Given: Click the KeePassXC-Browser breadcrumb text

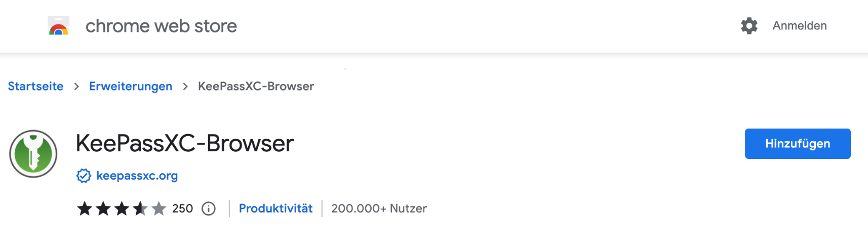Looking at the screenshot, I should tap(256, 87).
